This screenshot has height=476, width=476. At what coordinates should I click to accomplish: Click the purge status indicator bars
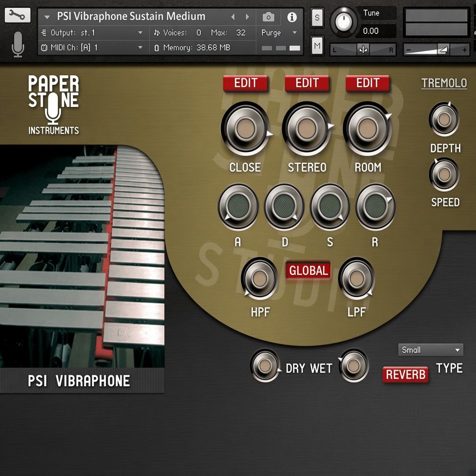(x=281, y=48)
